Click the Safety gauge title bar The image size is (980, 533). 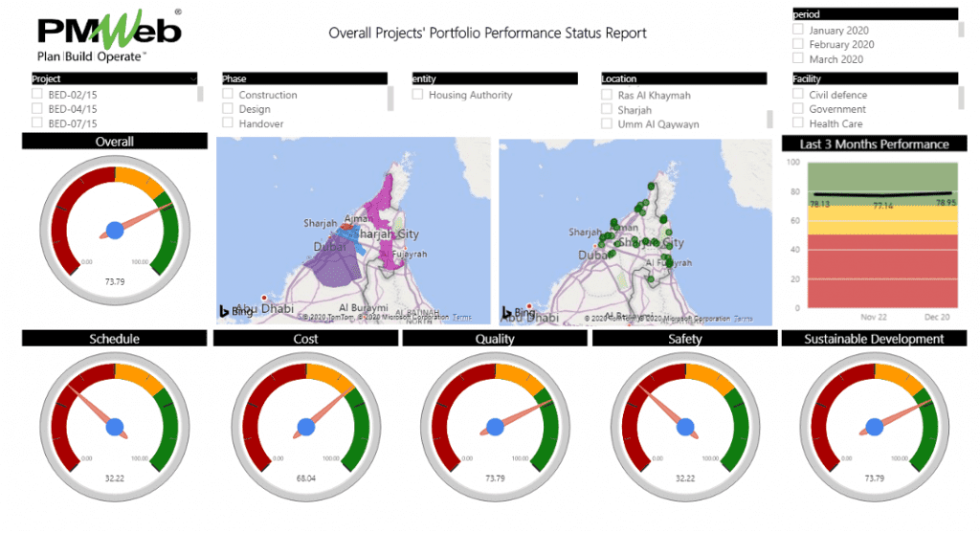click(685, 339)
